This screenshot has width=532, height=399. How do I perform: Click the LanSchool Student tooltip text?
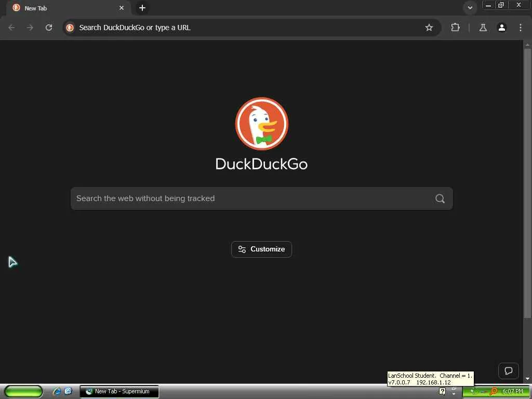tap(430, 379)
